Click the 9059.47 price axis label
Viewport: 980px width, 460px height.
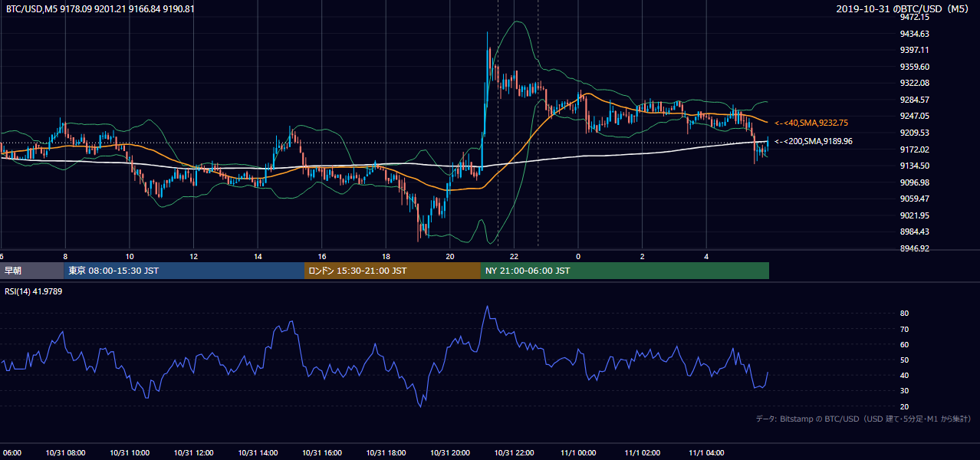(x=915, y=199)
